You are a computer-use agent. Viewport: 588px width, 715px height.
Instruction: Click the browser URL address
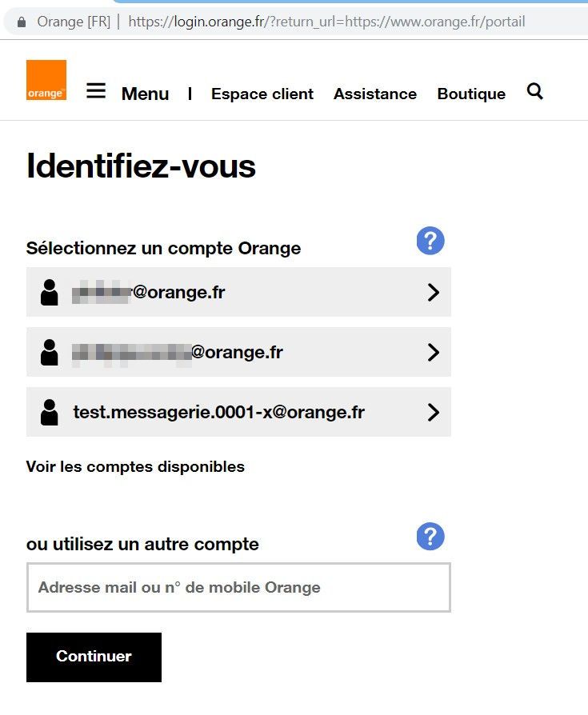click(326, 22)
